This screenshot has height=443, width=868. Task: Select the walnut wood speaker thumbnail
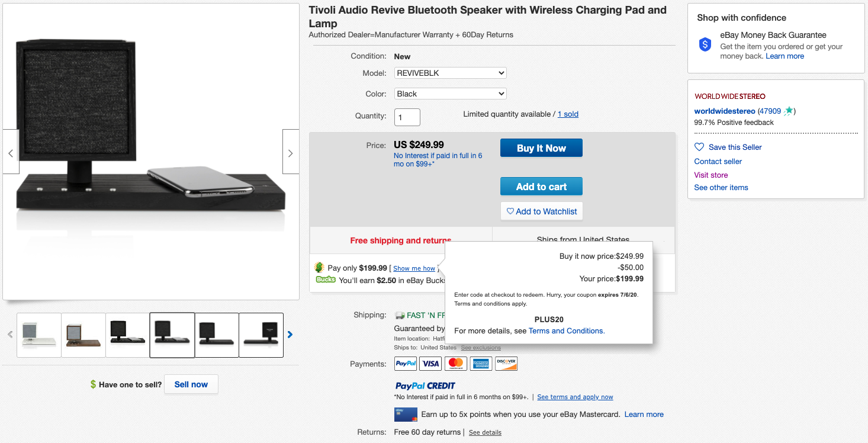click(83, 335)
